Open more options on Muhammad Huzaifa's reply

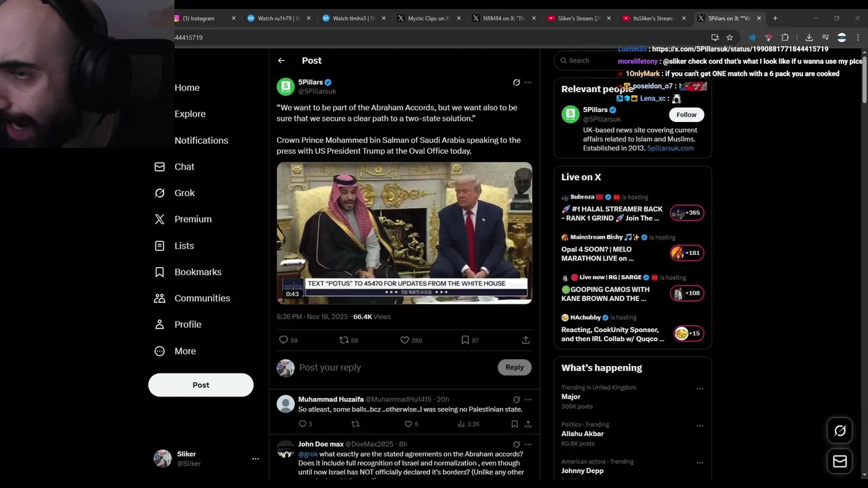[528, 399]
